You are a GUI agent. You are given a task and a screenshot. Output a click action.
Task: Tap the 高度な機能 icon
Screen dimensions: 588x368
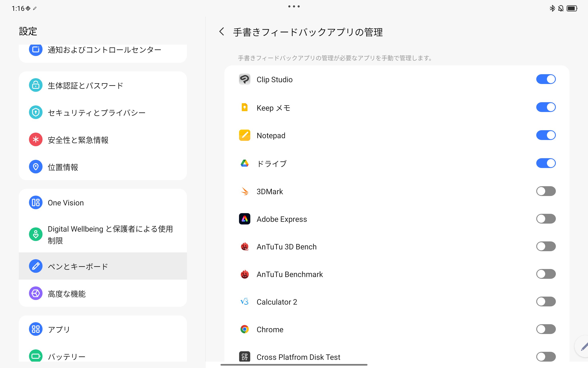coord(36,293)
